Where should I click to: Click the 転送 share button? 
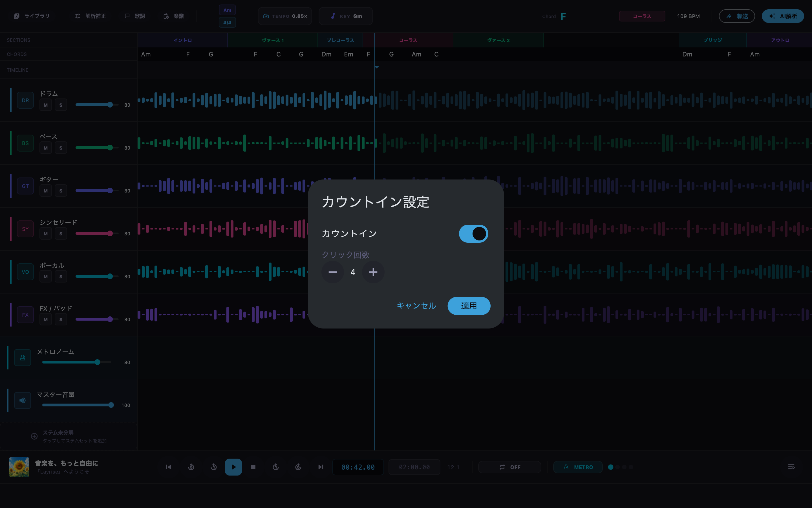point(737,16)
